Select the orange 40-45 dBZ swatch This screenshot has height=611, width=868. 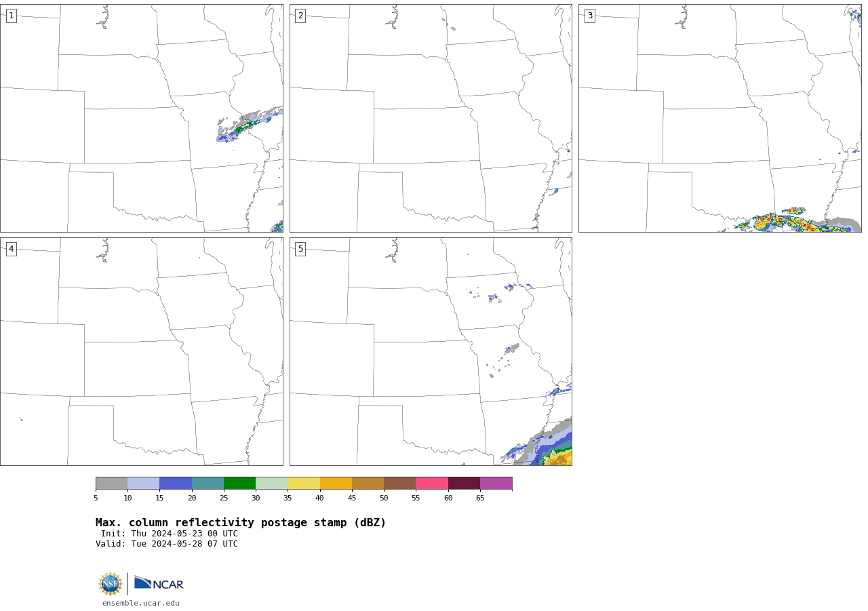pos(336,484)
